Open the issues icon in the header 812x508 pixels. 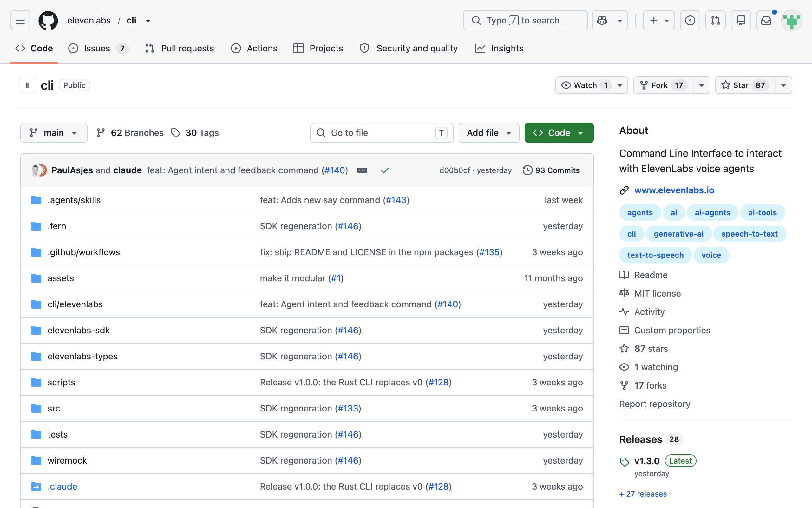point(690,21)
